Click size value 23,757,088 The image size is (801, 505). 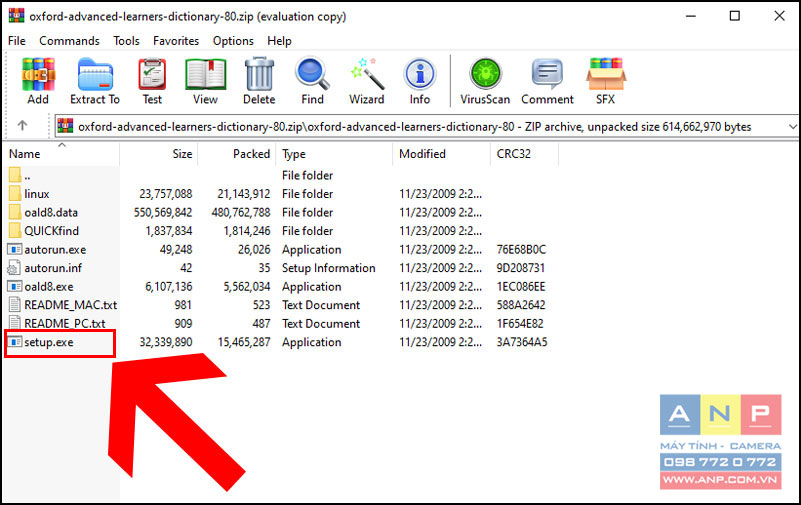click(166, 194)
